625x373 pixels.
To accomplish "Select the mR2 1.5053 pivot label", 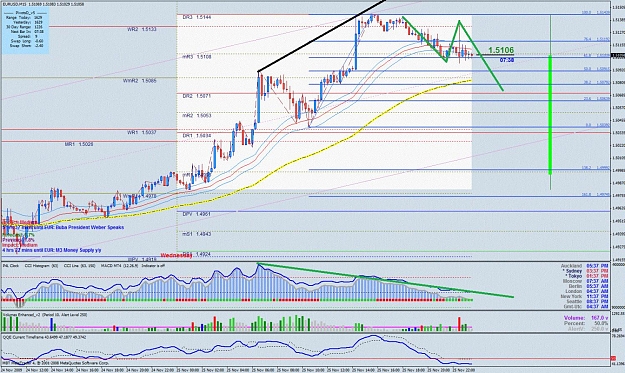I will (197, 116).
